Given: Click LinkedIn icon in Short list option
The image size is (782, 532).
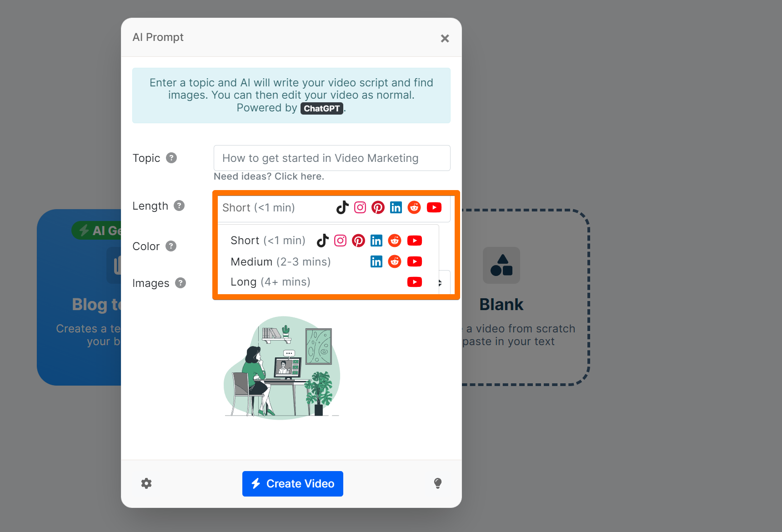Looking at the screenshot, I should (x=376, y=241).
